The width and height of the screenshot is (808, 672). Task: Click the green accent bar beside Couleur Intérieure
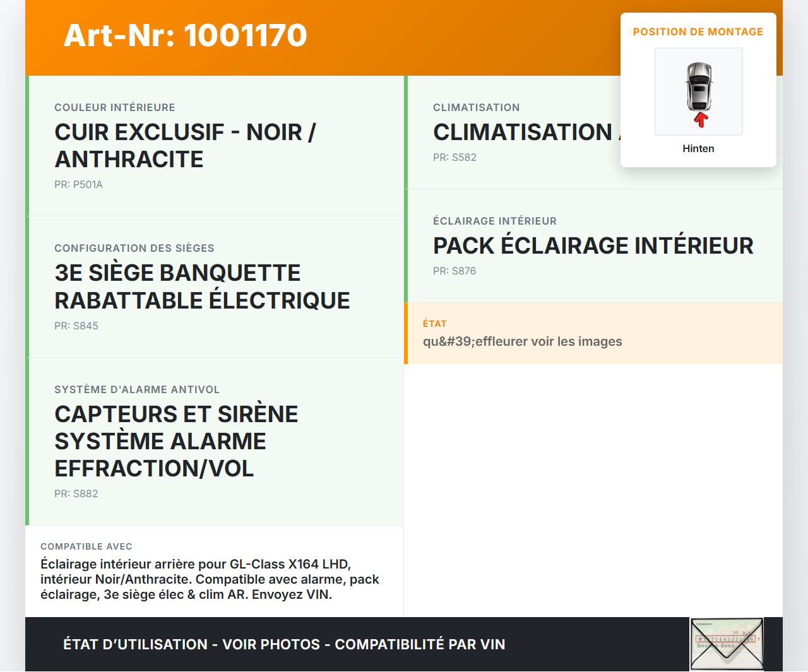[x=27, y=144]
